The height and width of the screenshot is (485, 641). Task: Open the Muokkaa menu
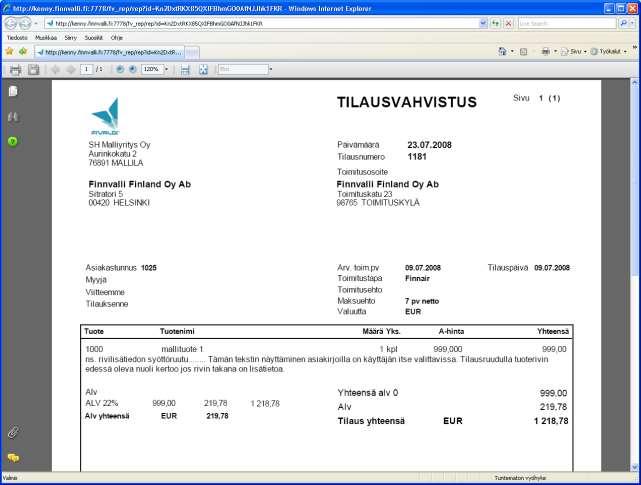(46, 38)
